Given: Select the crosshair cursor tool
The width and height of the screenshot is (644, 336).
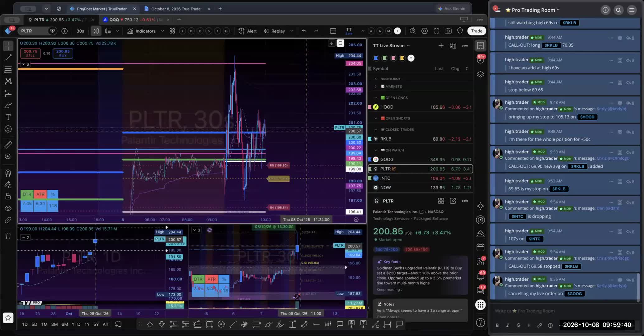Looking at the screenshot, I should (8, 46).
